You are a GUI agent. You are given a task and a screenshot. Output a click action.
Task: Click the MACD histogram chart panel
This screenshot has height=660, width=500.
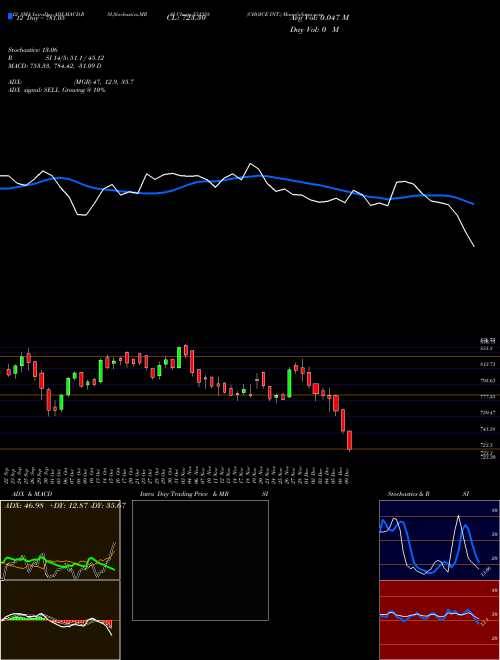click(x=60, y=620)
